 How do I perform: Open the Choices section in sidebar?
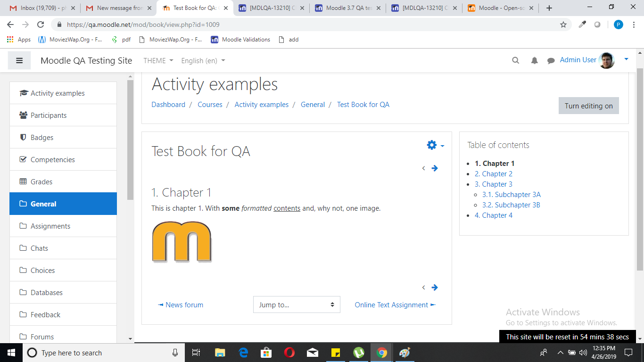tap(63, 270)
